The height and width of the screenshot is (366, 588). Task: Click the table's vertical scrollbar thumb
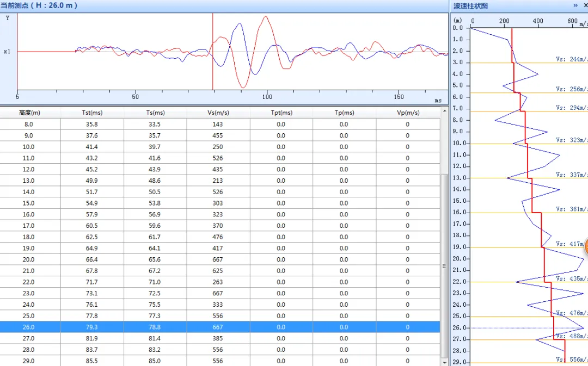coord(444,266)
